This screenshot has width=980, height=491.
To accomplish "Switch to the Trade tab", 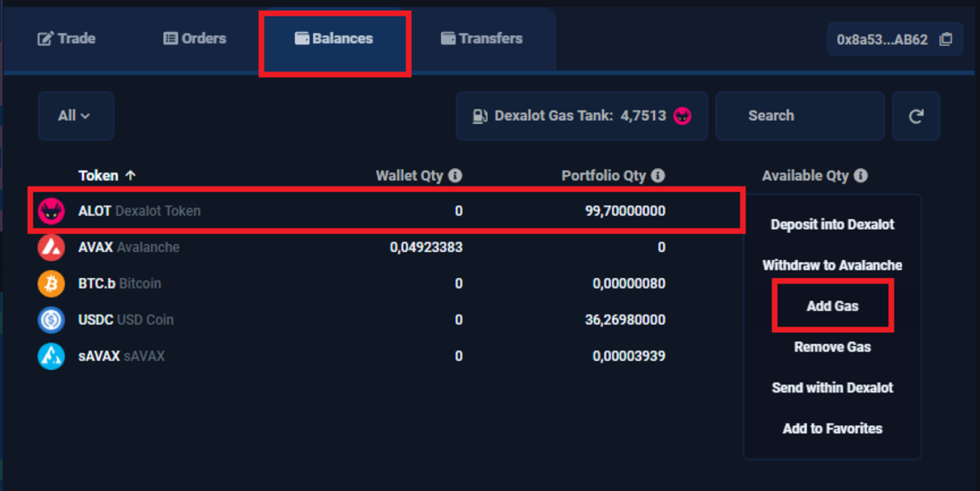I will 67,39.
